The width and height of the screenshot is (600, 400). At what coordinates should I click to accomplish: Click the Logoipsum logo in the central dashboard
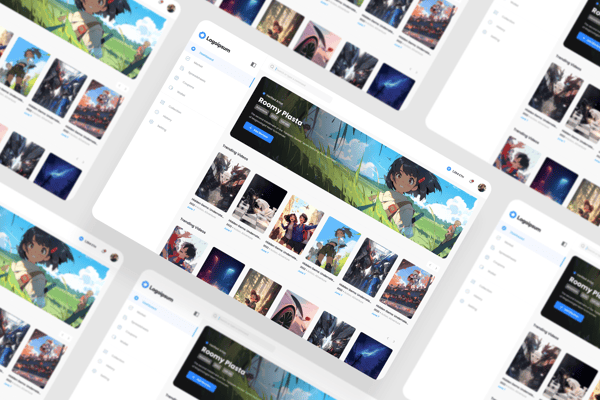pos(214,42)
